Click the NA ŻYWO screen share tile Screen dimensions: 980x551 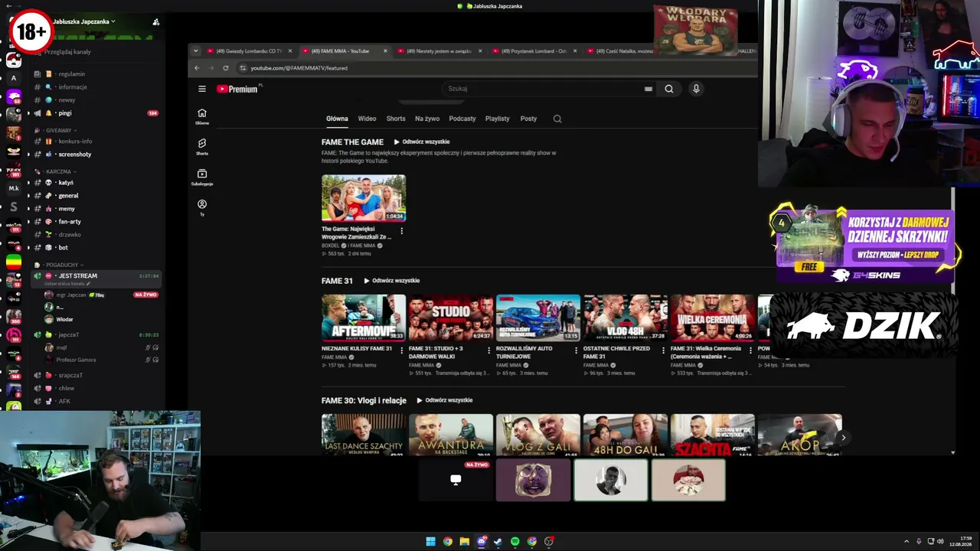[x=456, y=480]
